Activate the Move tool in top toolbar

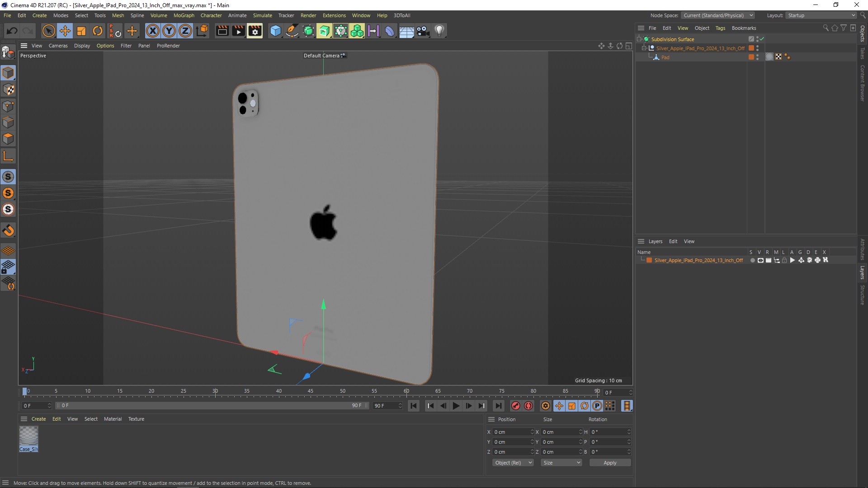[x=65, y=31]
